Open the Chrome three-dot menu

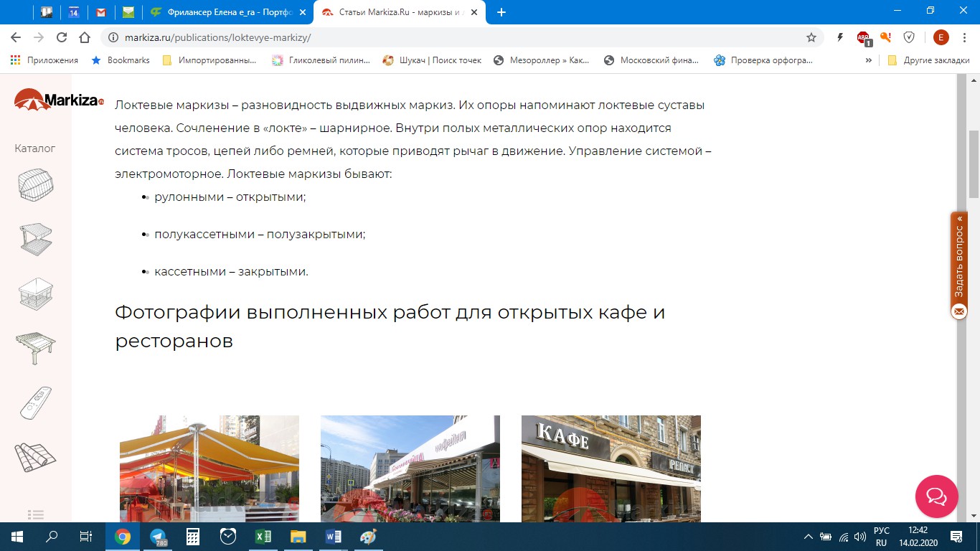(965, 37)
